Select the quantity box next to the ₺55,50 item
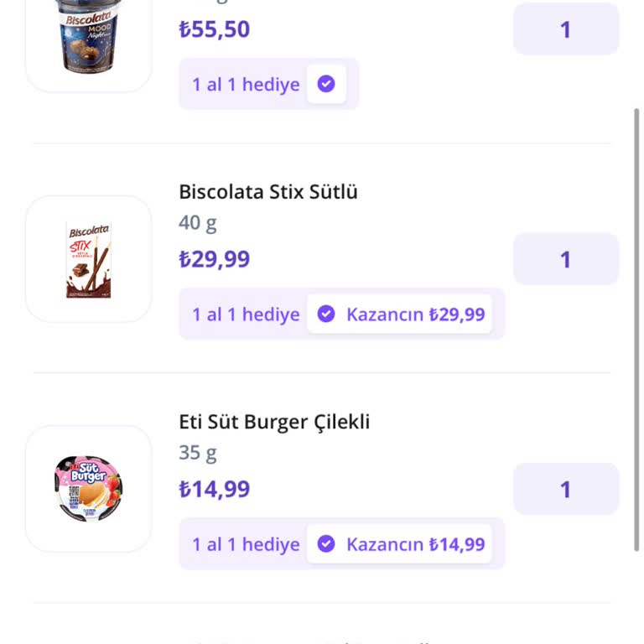 click(566, 29)
